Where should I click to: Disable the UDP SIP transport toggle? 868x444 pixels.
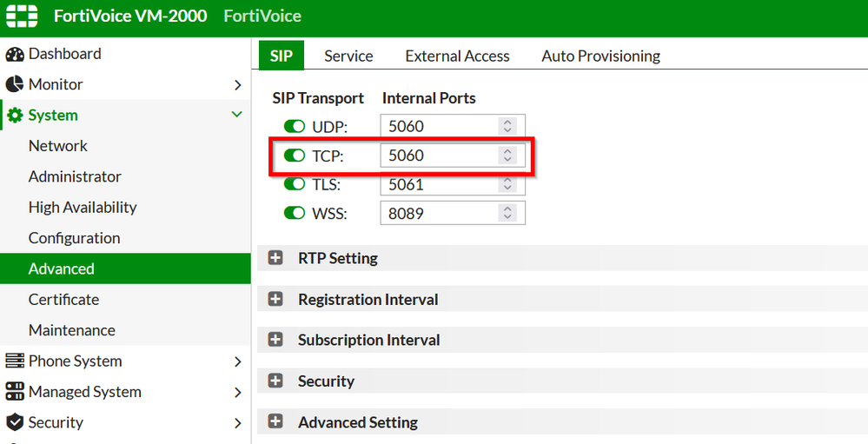point(295,127)
